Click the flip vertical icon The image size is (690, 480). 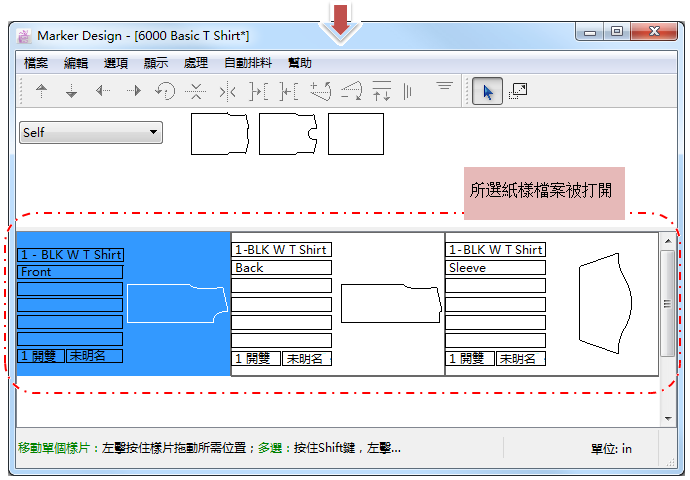pos(195,91)
